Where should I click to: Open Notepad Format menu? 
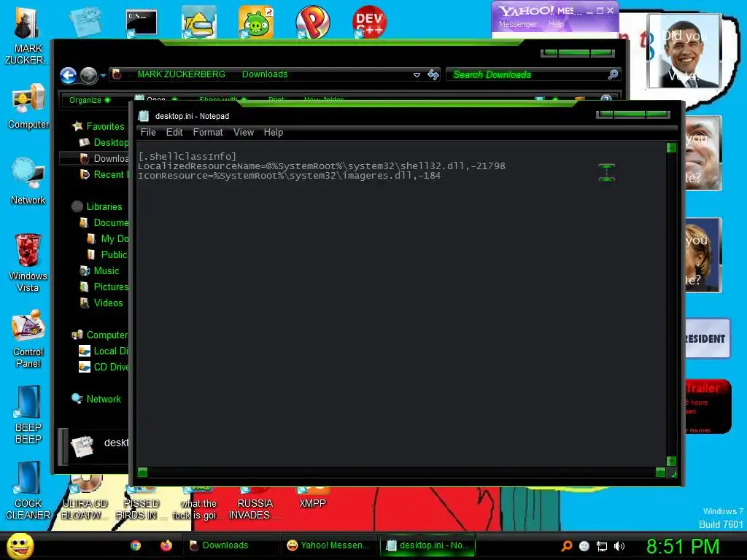click(x=208, y=133)
